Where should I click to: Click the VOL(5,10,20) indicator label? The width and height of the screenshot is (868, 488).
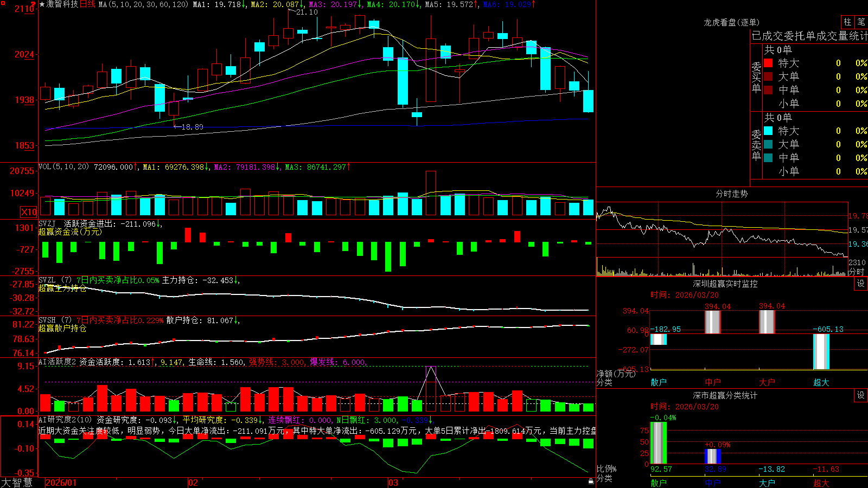coord(63,167)
